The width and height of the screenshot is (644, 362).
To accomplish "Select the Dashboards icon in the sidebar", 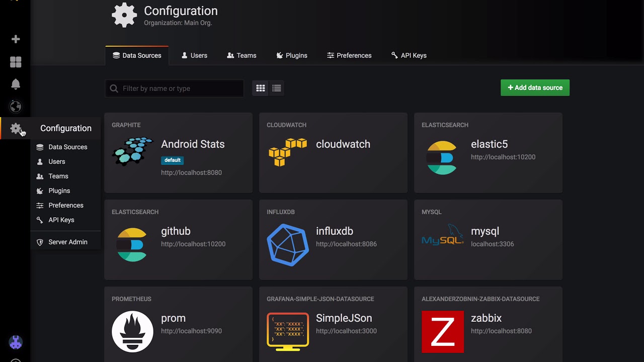I will [15, 61].
